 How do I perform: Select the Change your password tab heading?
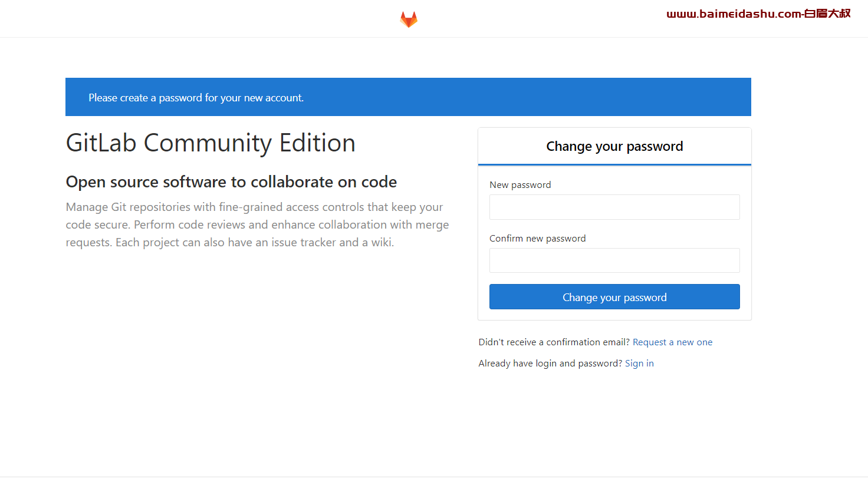[x=614, y=146]
